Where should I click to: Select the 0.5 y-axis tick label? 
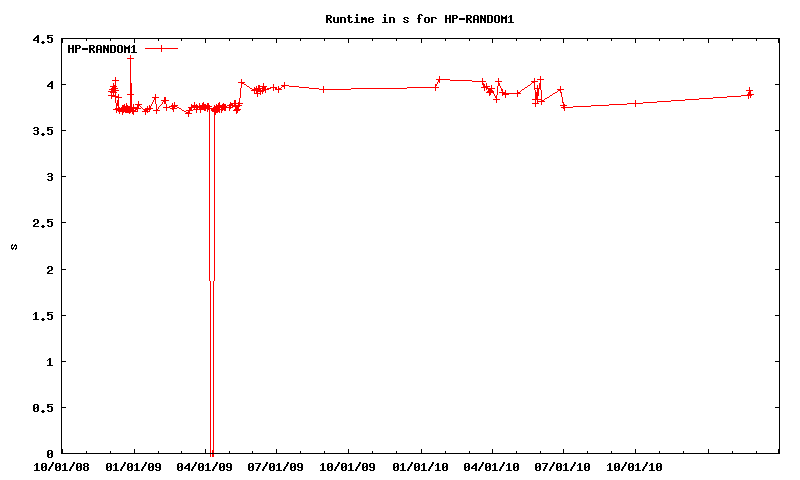43,408
